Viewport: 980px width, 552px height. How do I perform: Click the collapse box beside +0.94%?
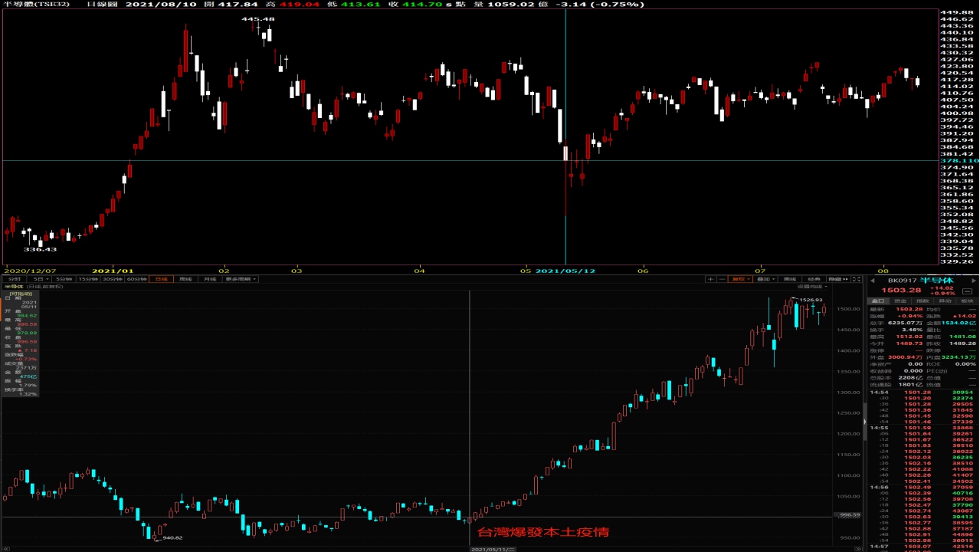[x=967, y=291]
